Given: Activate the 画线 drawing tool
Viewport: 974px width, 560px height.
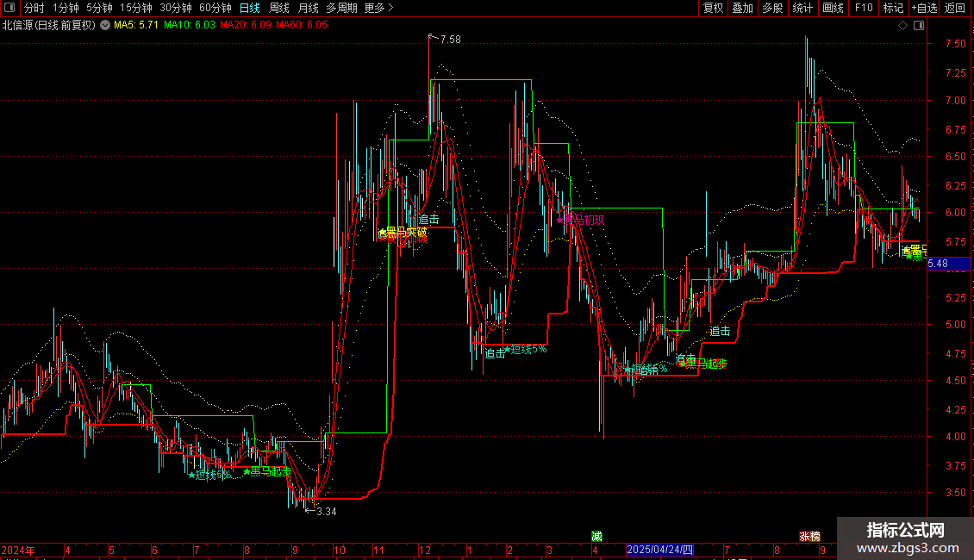Looking at the screenshot, I should (x=833, y=8).
